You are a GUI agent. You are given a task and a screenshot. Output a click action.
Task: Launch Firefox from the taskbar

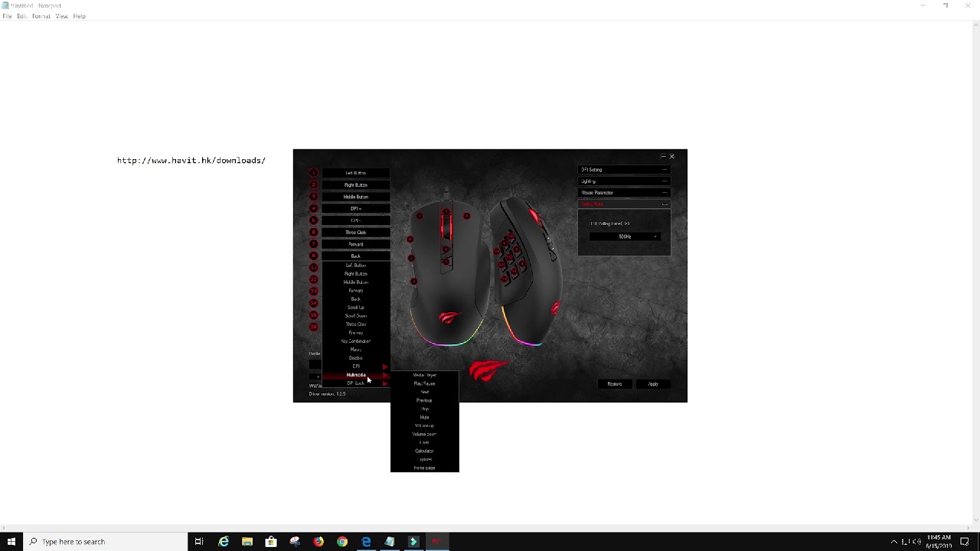(318, 542)
